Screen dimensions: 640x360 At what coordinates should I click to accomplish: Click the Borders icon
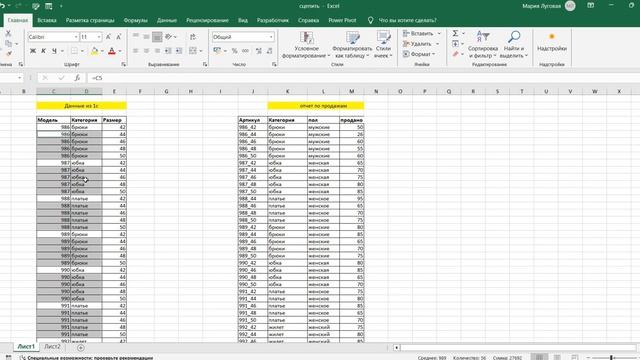point(74,51)
